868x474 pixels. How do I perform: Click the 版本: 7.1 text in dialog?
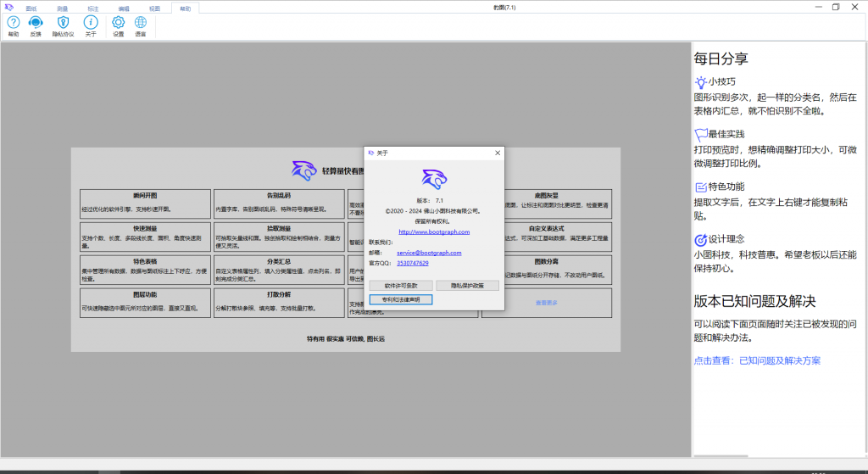(x=430, y=200)
